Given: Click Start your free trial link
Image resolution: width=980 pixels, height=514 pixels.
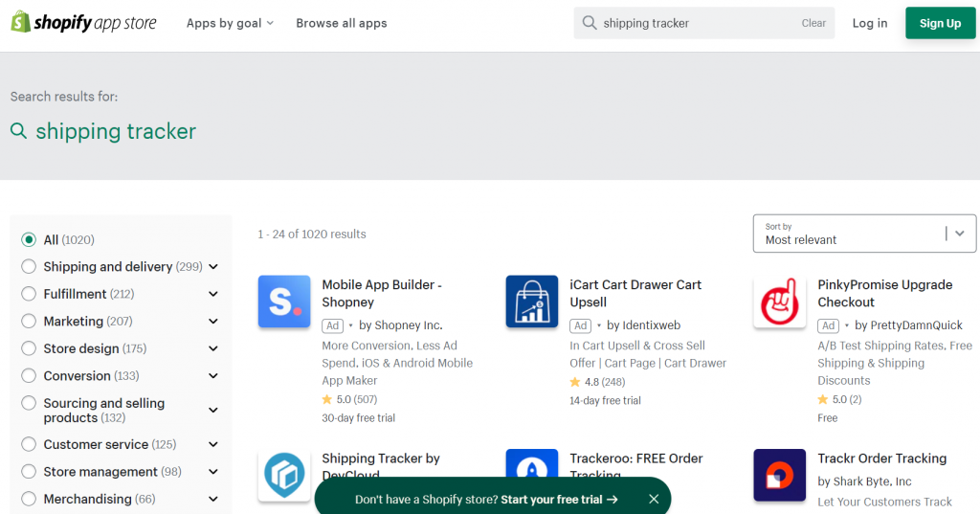Looking at the screenshot, I should click(559, 499).
